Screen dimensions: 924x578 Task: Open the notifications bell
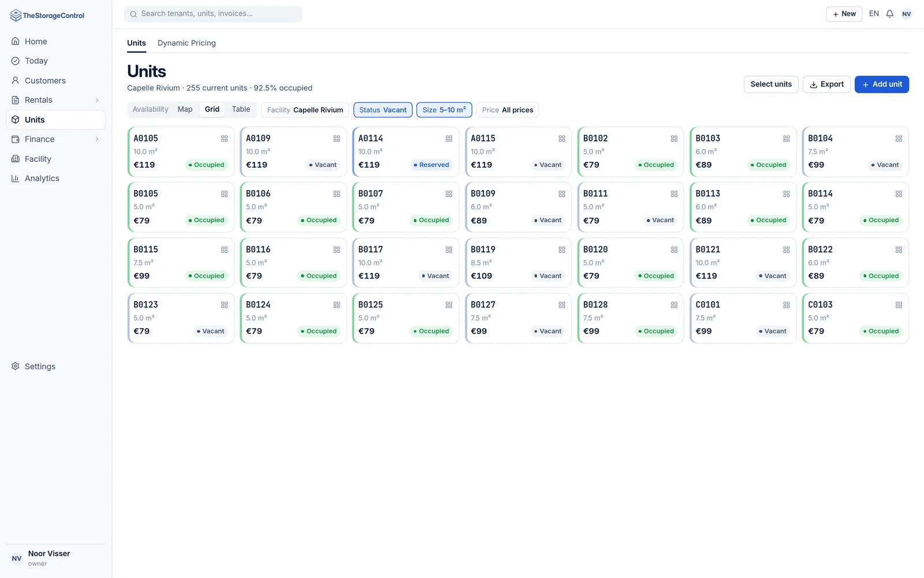(x=890, y=14)
